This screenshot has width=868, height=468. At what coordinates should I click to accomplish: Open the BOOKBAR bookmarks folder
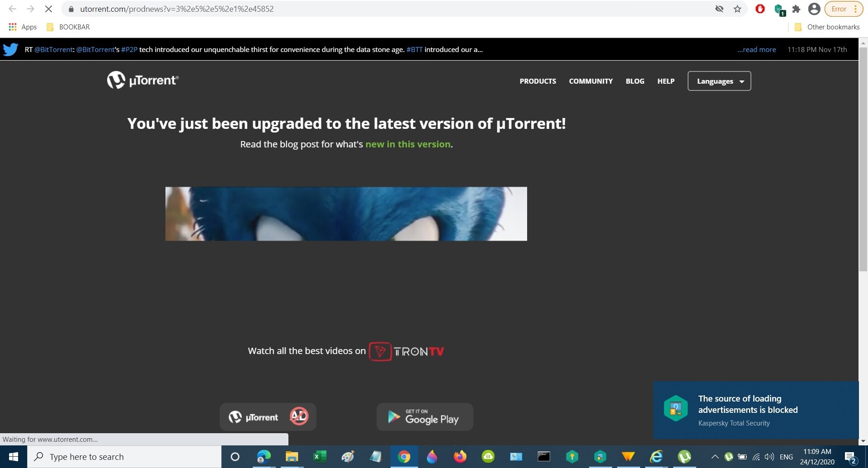pyautogui.click(x=68, y=27)
